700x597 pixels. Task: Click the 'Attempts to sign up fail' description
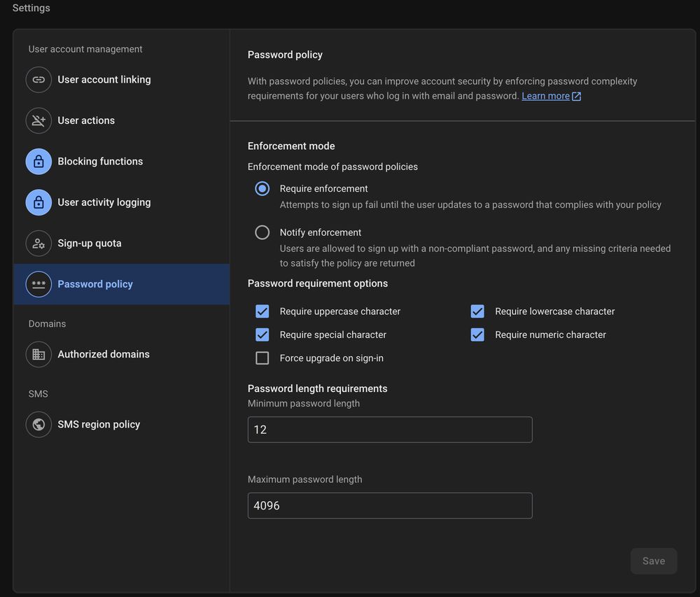point(470,205)
